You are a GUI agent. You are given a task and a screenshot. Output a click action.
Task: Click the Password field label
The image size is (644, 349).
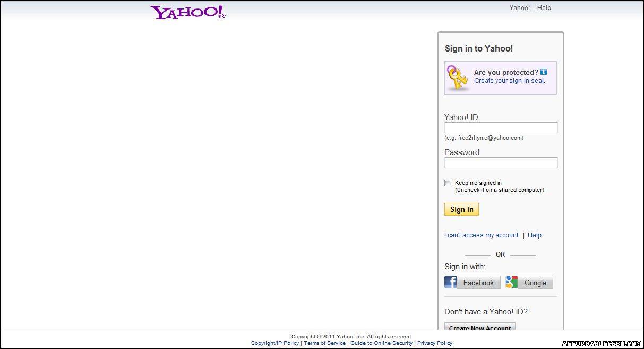[462, 152]
